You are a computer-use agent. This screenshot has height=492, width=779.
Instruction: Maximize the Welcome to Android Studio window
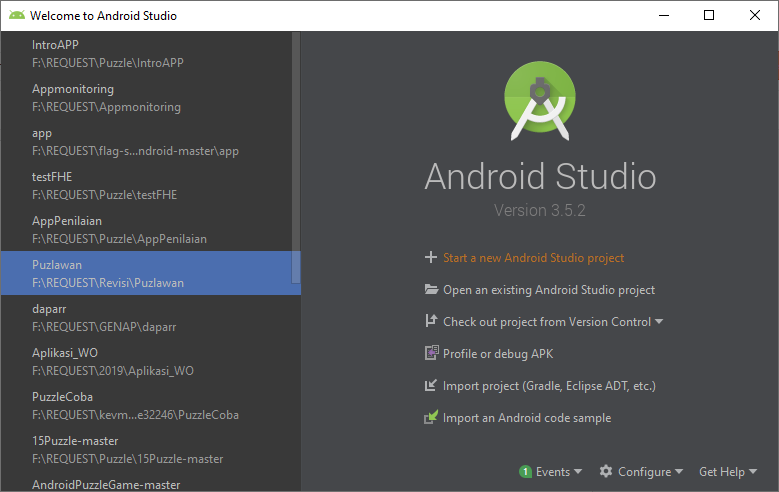click(x=709, y=15)
